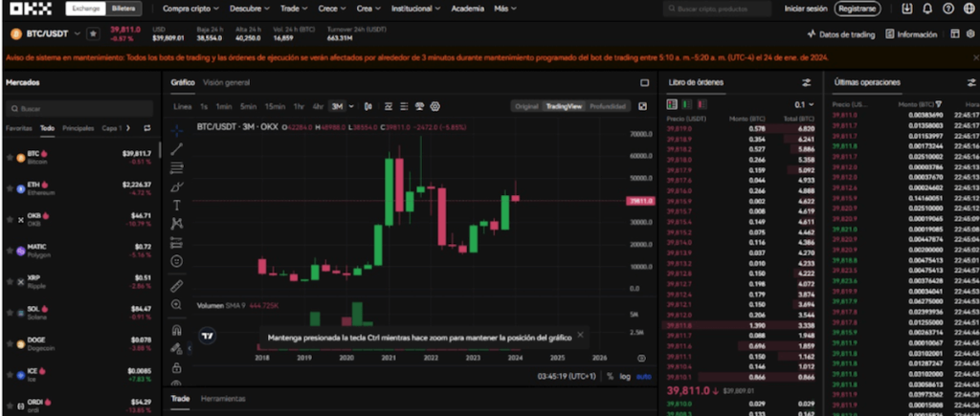Viewport: 980px width, 416px height.
Task: Toggle favorite star for ETH in market list
Action: coord(10,188)
